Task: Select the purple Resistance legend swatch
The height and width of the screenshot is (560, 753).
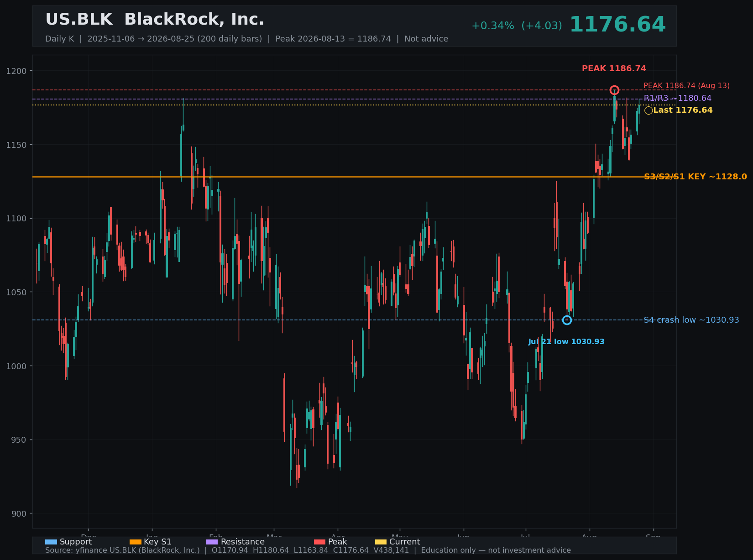Action: [x=212, y=542]
